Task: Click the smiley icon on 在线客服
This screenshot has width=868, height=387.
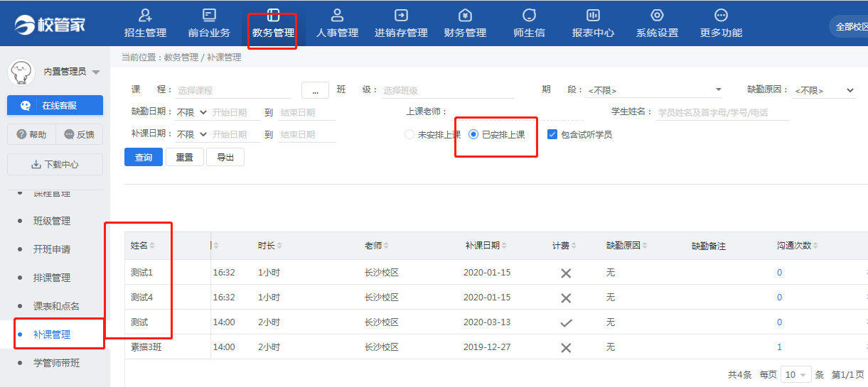Action: pyautogui.click(x=26, y=105)
